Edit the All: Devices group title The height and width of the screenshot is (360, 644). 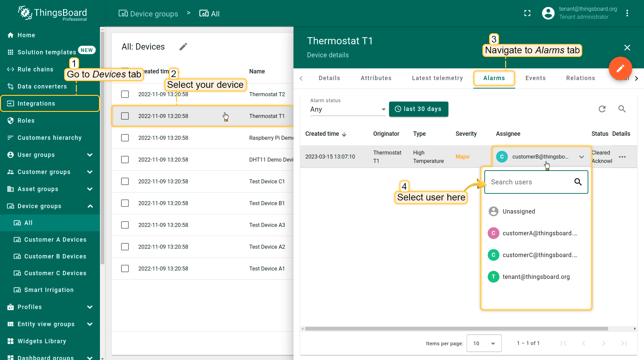click(x=183, y=47)
